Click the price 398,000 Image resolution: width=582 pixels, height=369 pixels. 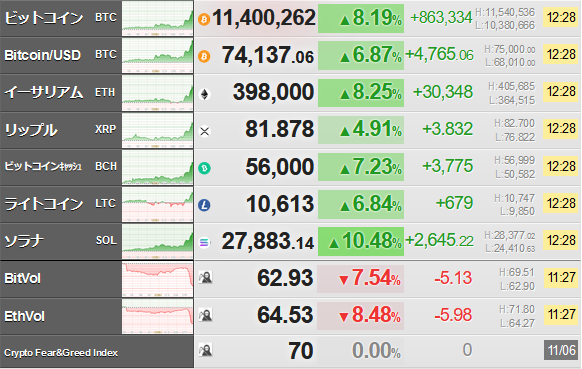274,92
